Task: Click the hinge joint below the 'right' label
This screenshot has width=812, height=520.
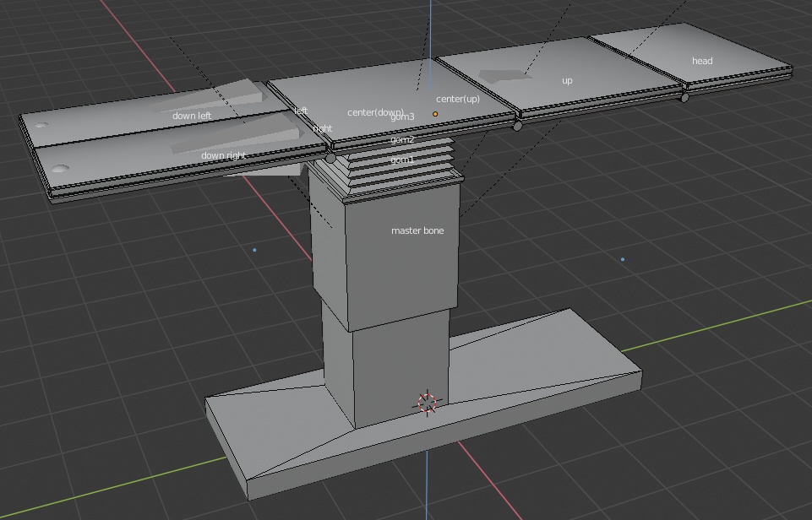Action: pos(330,158)
